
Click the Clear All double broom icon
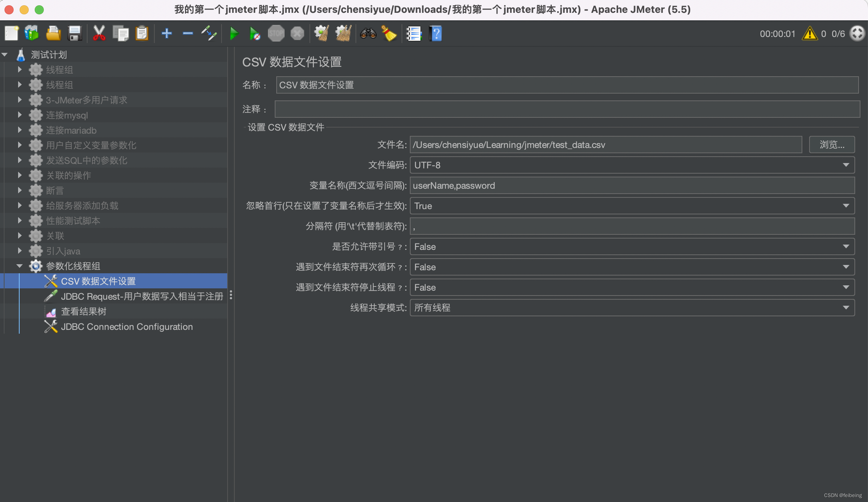(x=343, y=33)
